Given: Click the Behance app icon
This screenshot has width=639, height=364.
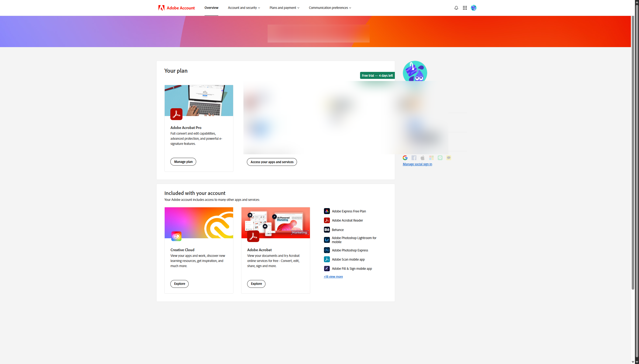Looking at the screenshot, I should 327,230.
